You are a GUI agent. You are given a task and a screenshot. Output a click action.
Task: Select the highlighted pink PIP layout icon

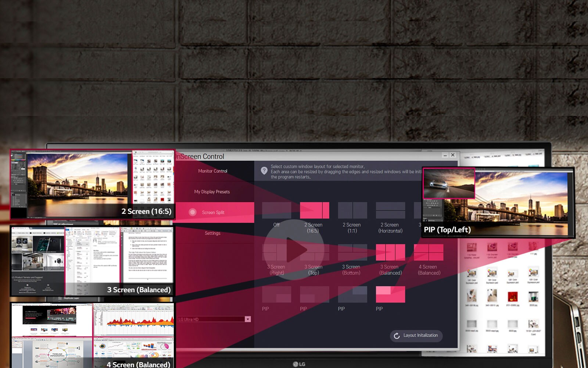coord(390,294)
